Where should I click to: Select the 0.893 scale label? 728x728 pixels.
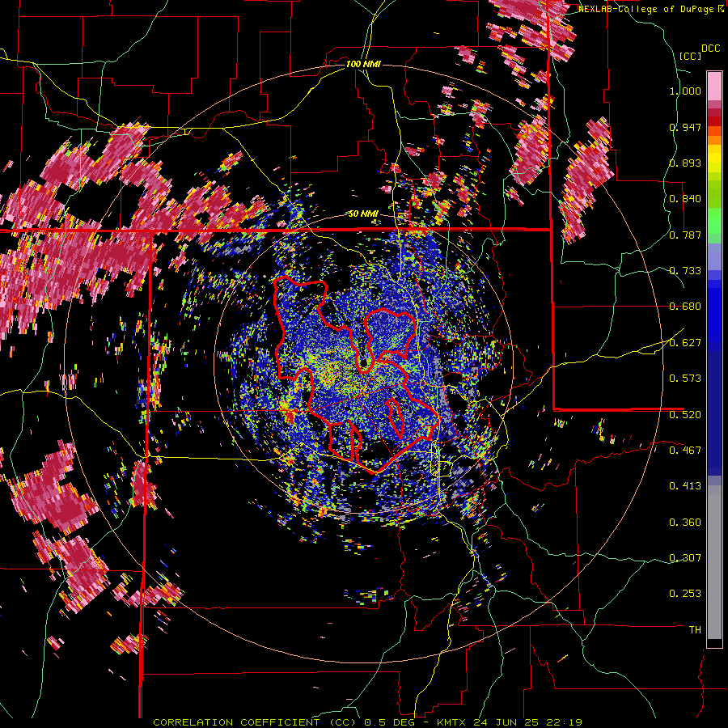(x=685, y=163)
